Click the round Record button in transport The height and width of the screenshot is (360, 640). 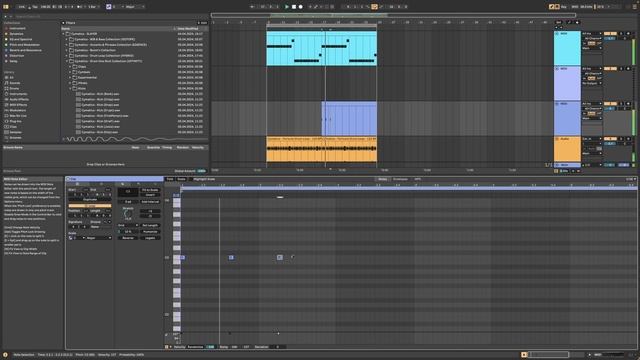(x=300, y=7)
